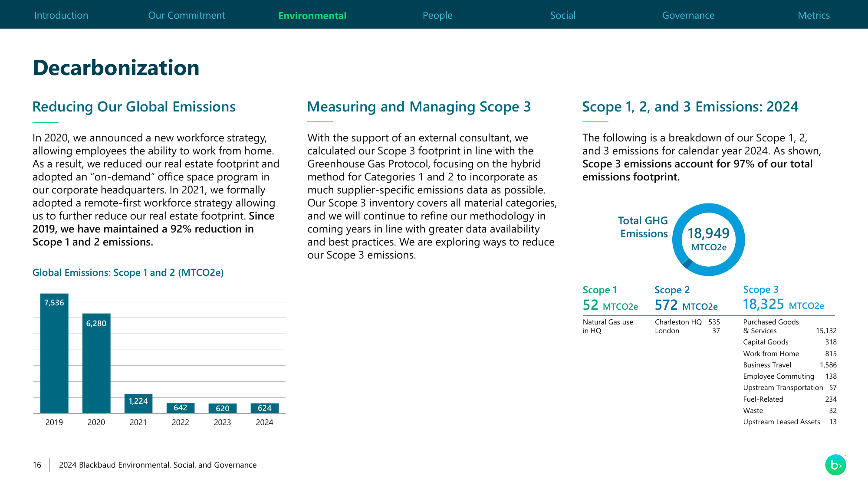Click the Charleston HQ 535 row

pyautogui.click(x=687, y=322)
